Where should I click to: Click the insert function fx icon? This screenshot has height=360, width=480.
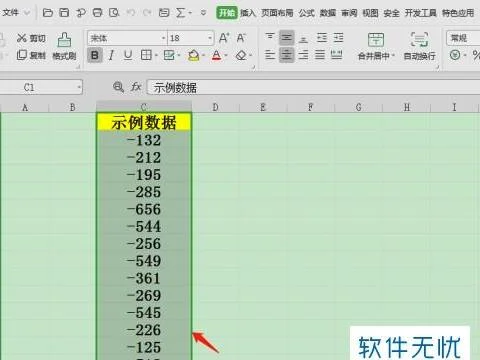[136, 87]
